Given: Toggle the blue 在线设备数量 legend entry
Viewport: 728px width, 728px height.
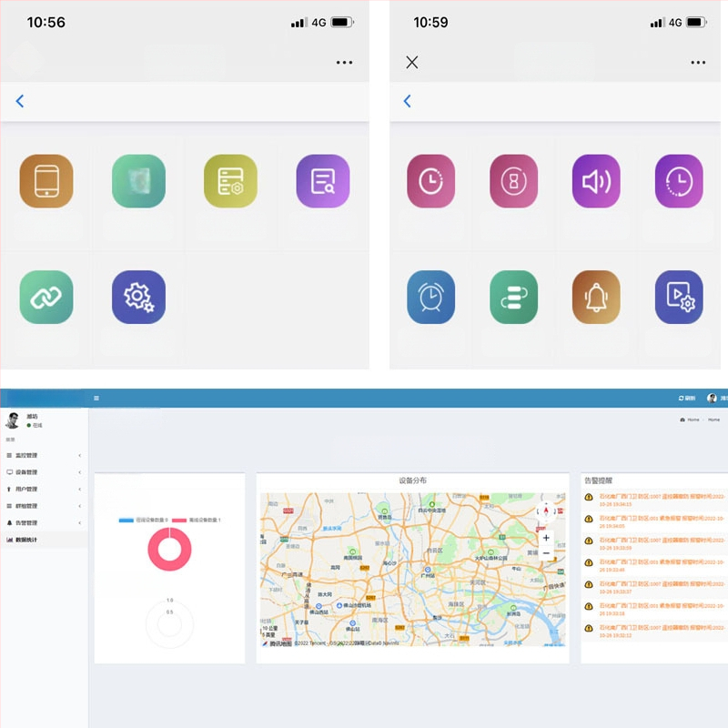Looking at the screenshot, I should click(x=144, y=520).
